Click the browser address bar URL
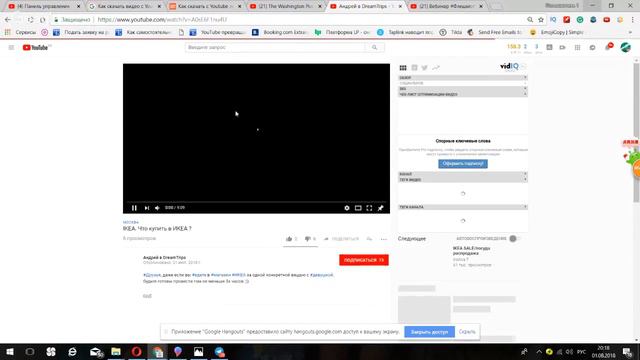Image resolution: width=640 pixels, height=360 pixels. tap(162, 20)
